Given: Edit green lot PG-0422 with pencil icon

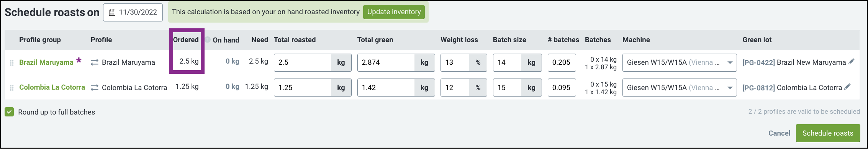Looking at the screenshot, I should [x=852, y=61].
